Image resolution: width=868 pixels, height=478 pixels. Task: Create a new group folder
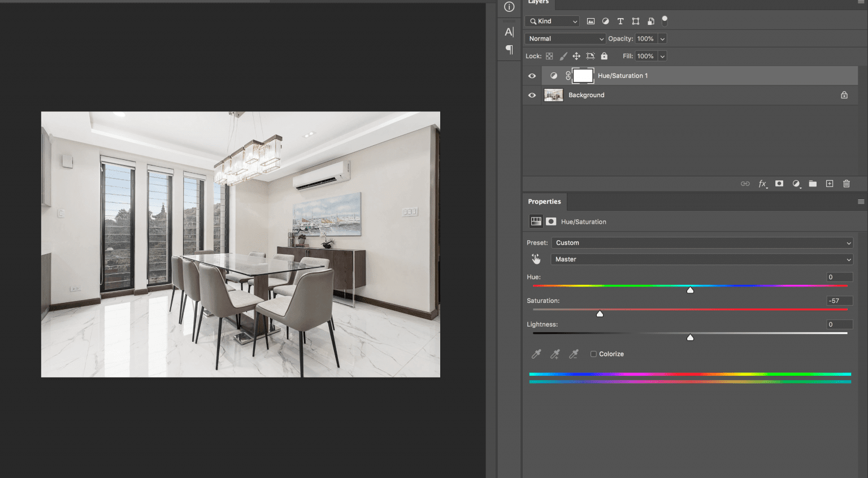pos(813,184)
